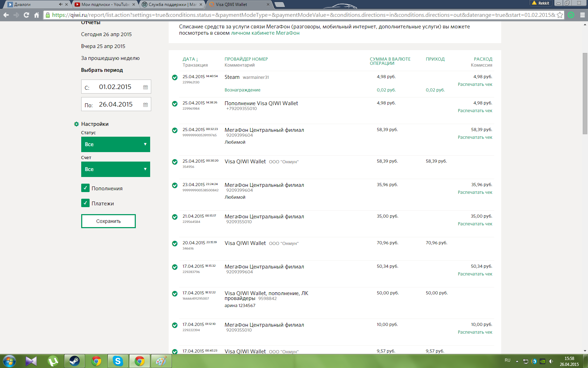Open Skype from the taskbar
This screenshot has height=368, width=588.
(118, 361)
